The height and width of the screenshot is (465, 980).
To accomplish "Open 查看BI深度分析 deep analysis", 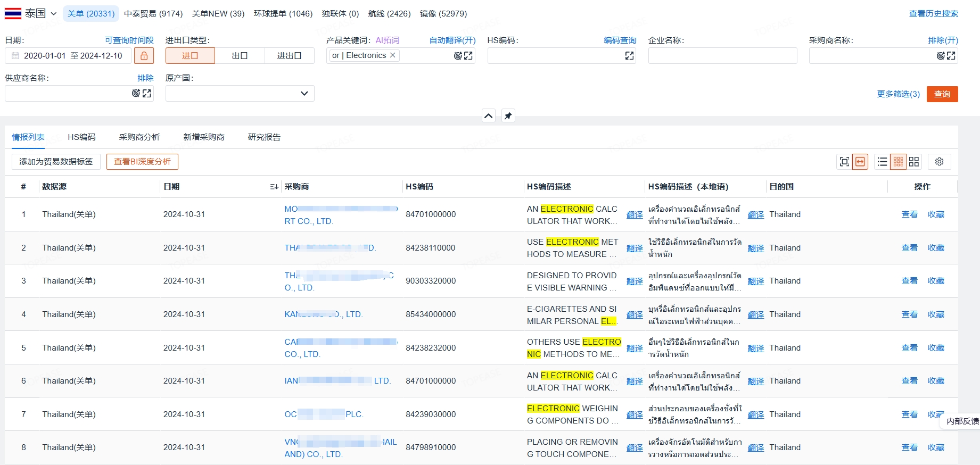I will 142,162.
